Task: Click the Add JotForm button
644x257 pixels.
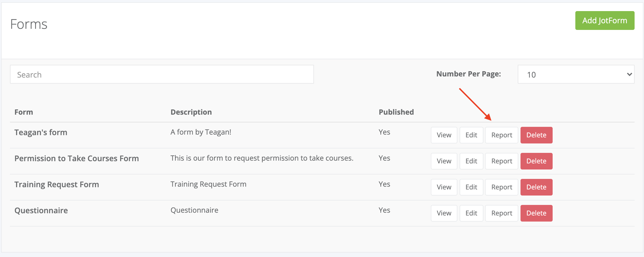Action: [605, 20]
